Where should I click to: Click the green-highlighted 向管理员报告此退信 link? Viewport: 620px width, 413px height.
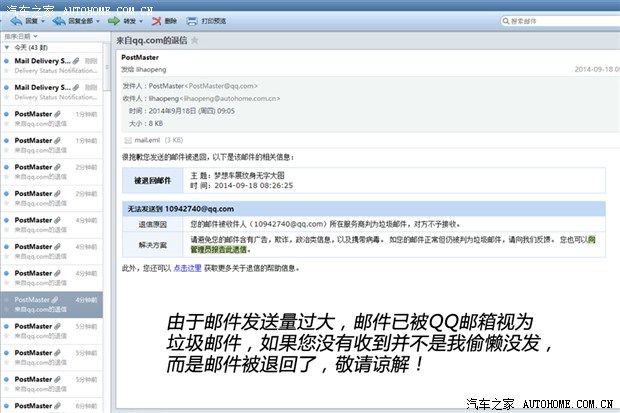point(219,250)
